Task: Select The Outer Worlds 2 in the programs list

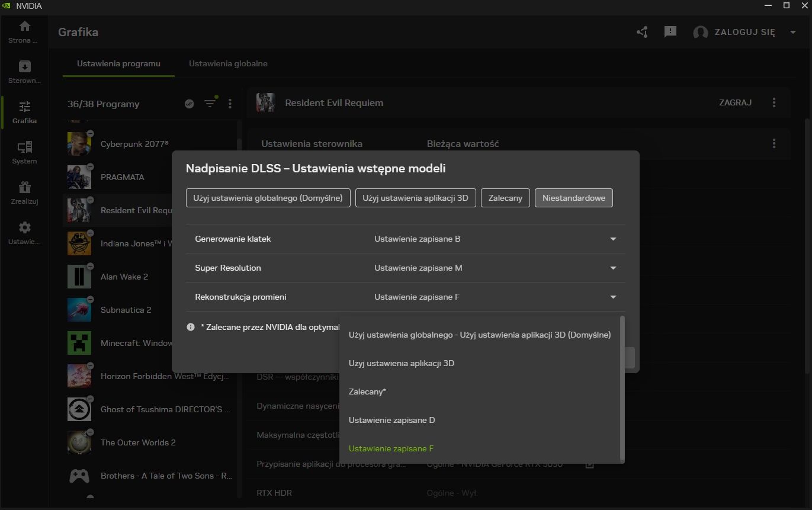Action: pos(150,442)
